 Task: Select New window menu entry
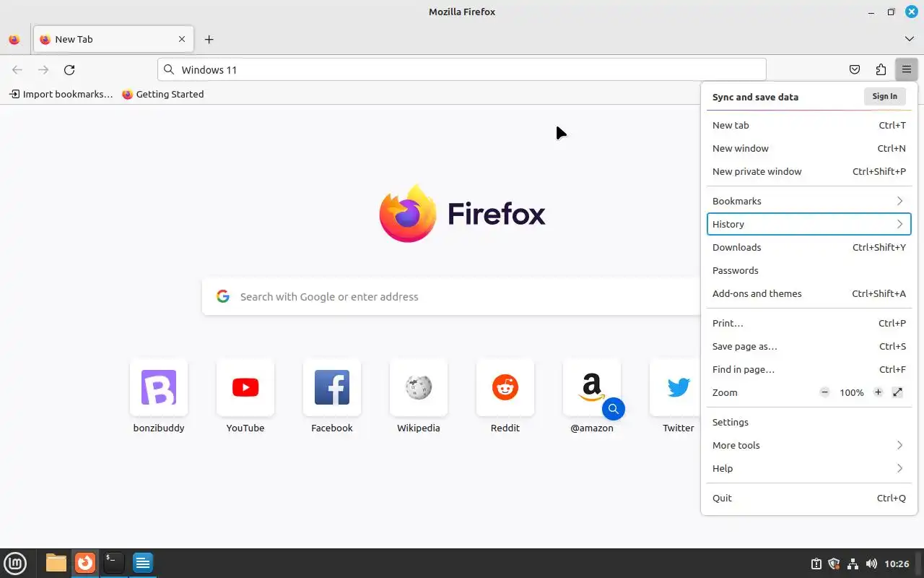(x=808, y=148)
